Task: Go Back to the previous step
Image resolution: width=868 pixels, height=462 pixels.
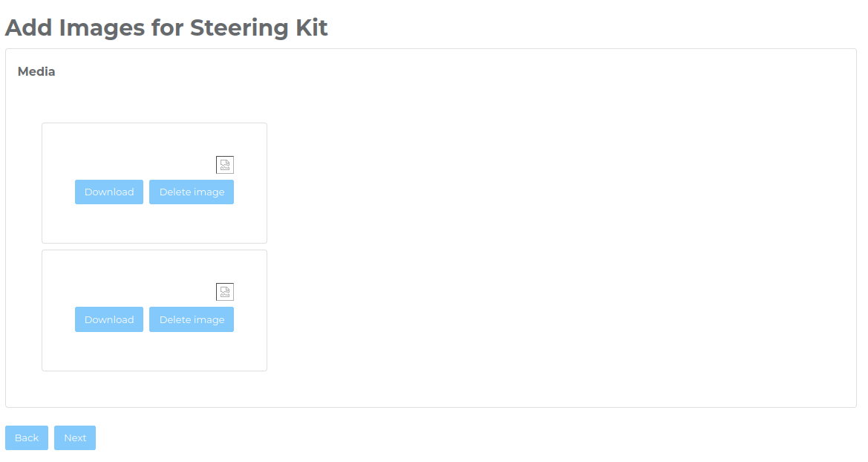Action: 27,437
